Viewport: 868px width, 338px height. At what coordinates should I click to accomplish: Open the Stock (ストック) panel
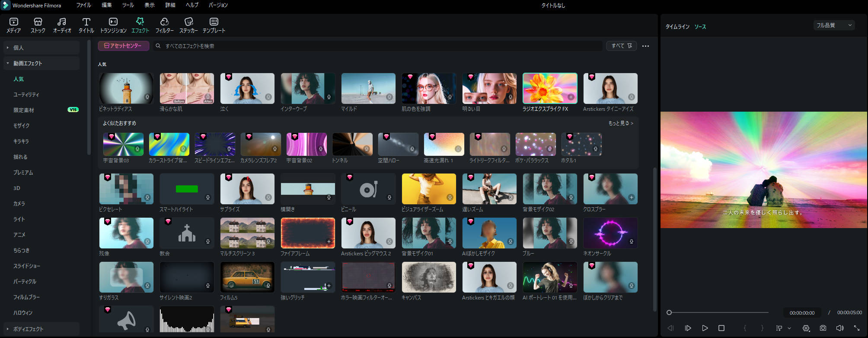(38, 25)
